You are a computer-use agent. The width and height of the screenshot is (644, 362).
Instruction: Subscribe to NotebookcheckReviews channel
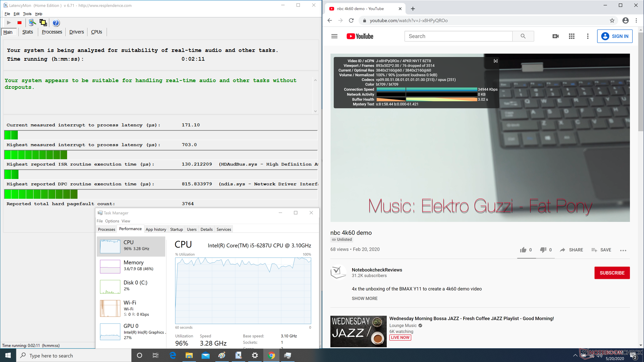612,273
